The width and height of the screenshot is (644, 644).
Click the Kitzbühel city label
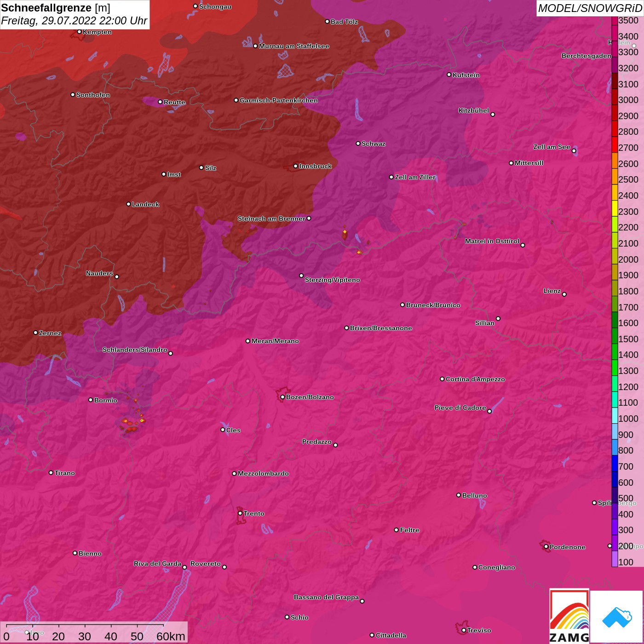click(x=474, y=110)
